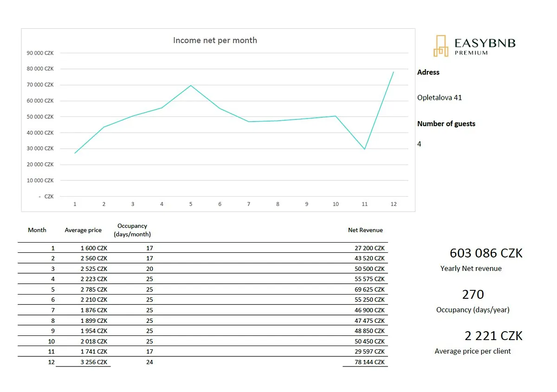Click the Net Revenue column header
The width and height of the screenshot is (557, 392).
pyautogui.click(x=365, y=230)
